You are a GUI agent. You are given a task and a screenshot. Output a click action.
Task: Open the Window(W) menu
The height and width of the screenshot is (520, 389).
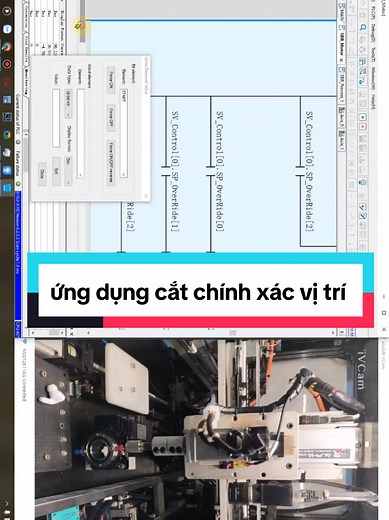pyautogui.click(x=374, y=79)
